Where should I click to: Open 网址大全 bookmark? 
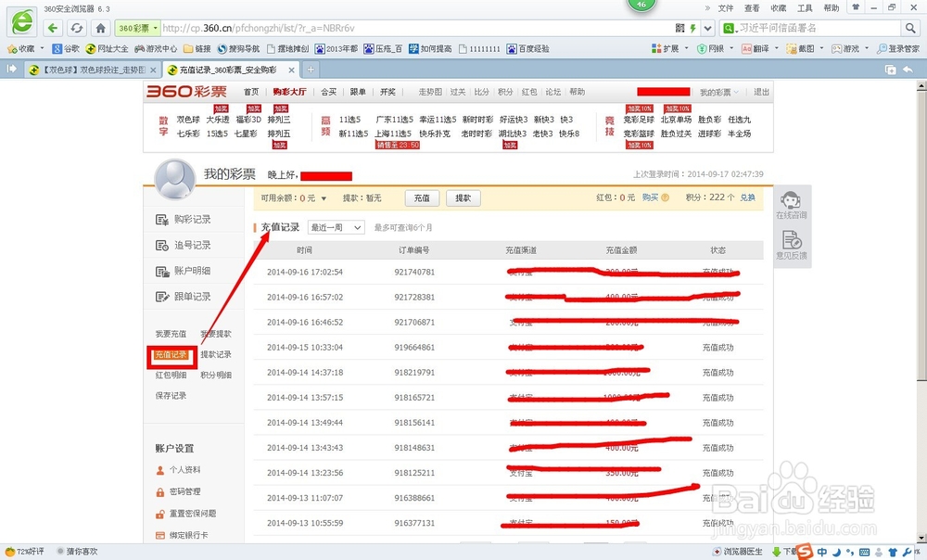tap(107, 48)
